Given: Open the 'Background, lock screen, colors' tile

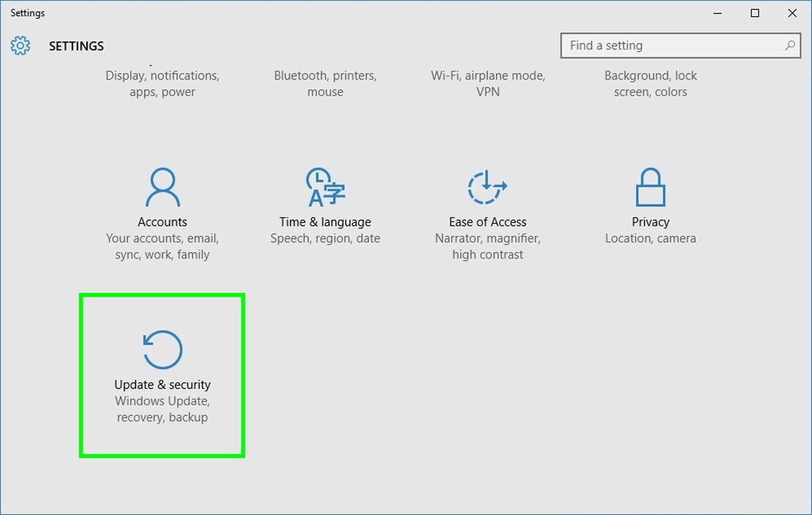Looking at the screenshot, I should point(650,83).
